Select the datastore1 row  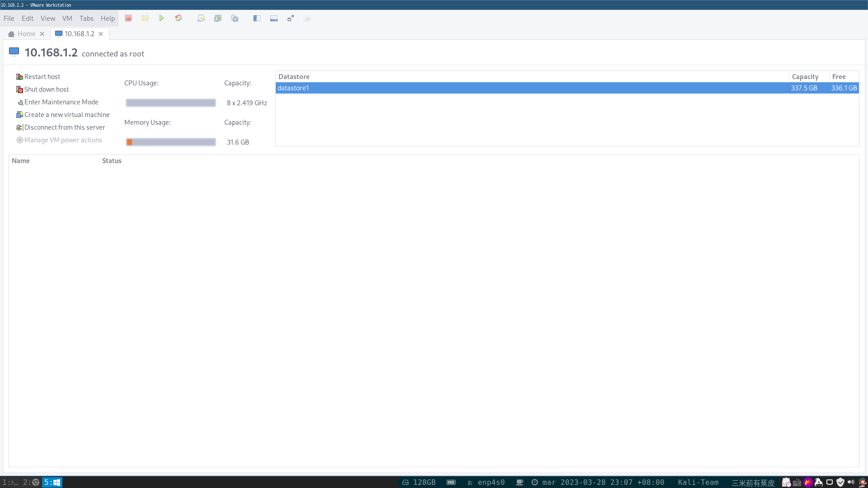click(x=567, y=88)
